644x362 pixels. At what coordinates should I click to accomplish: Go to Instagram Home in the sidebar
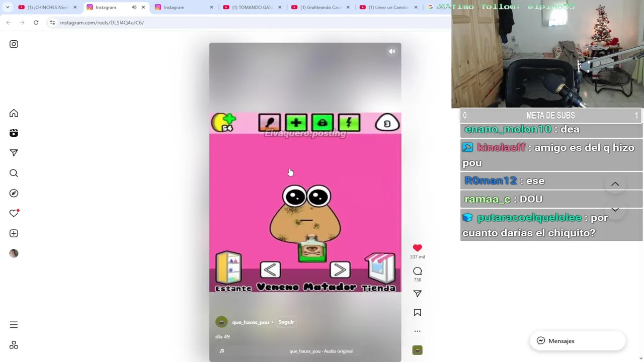tap(14, 113)
